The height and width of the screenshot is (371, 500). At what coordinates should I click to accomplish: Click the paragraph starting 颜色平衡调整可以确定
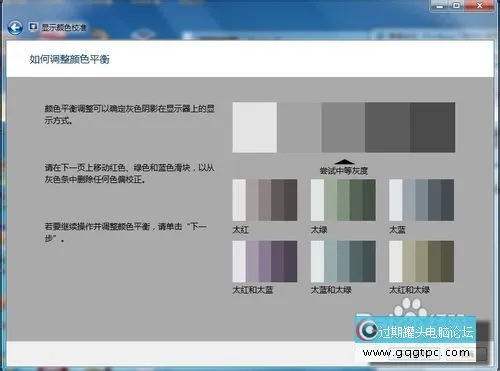pos(130,115)
